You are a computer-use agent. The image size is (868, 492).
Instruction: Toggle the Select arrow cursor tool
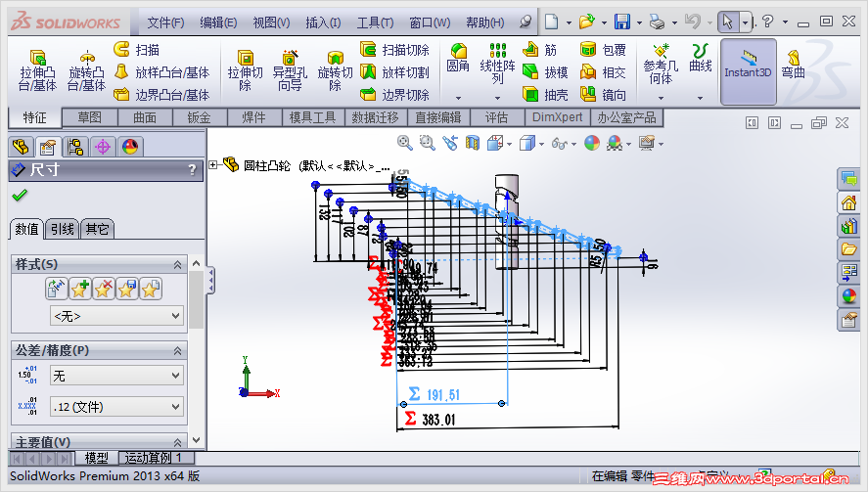[728, 22]
